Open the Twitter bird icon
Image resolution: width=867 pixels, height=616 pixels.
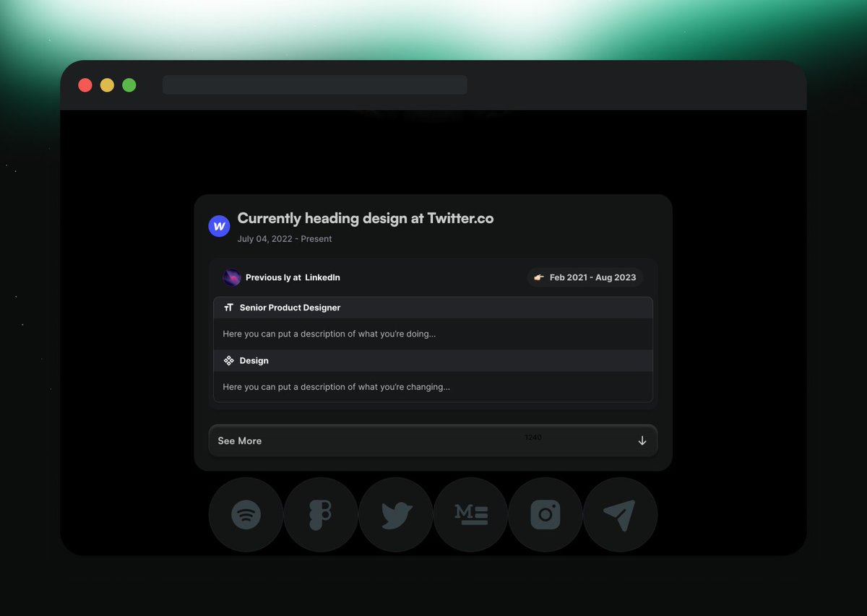(396, 515)
